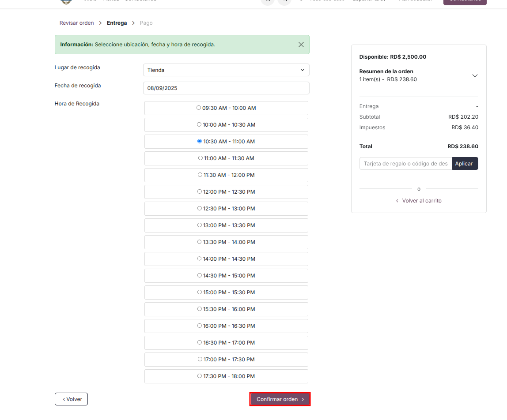Pick the 11:30 AM - 12:00 PM slot
The height and width of the screenshot is (420, 507).
(x=200, y=175)
